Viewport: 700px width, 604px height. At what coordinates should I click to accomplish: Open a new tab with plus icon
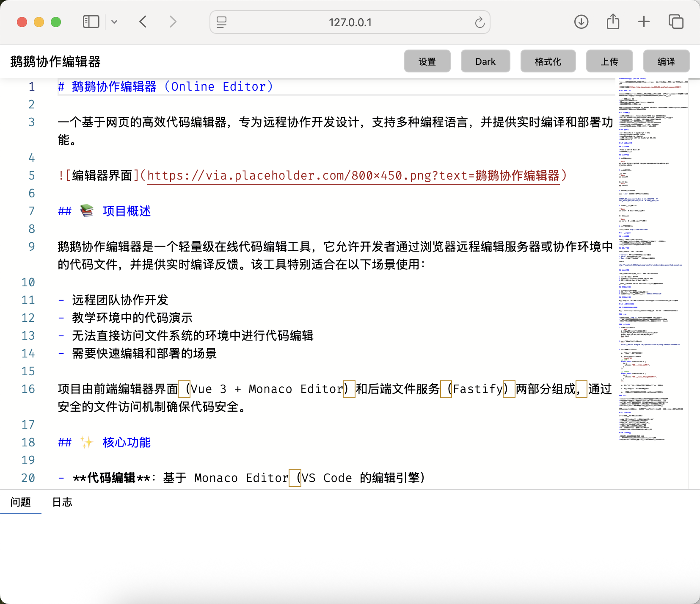point(644,22)
